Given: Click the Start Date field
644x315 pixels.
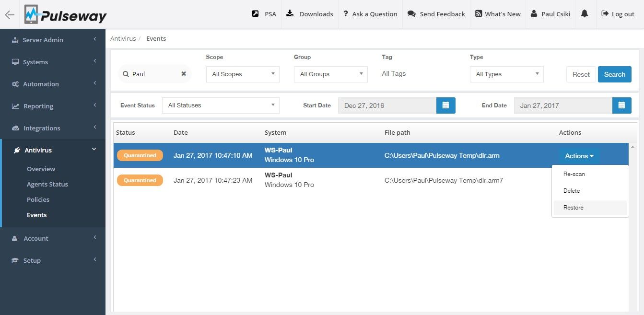Looking at the screenshot, I should click(387, 105).
